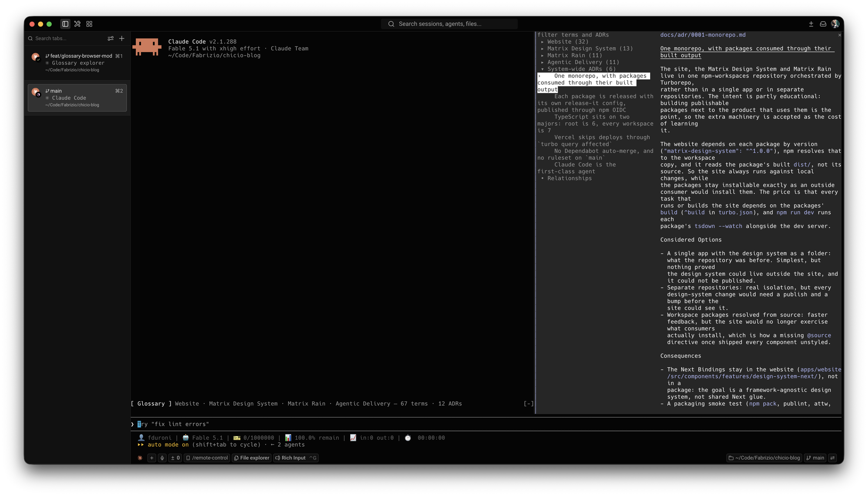Select 'TypeScript sits on two majors' ADR

[595, 124]
